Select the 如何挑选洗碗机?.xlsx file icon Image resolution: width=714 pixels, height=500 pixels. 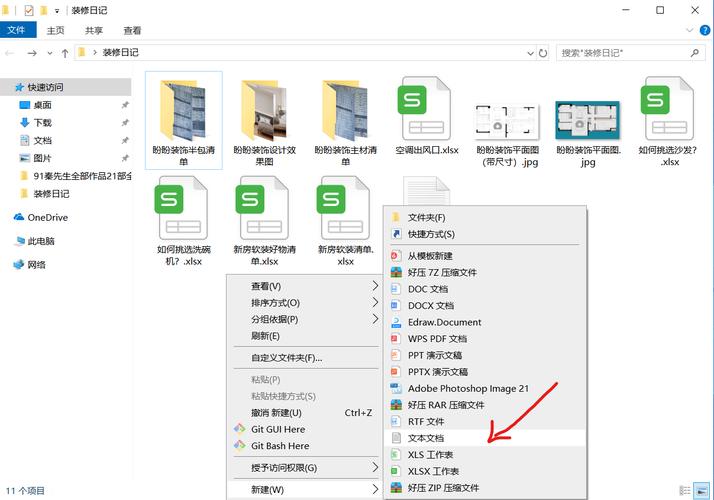(183, 209)
